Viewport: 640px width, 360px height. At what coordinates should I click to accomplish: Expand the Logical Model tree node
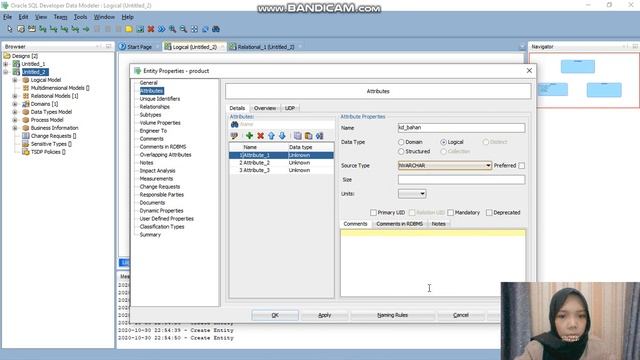15,80
